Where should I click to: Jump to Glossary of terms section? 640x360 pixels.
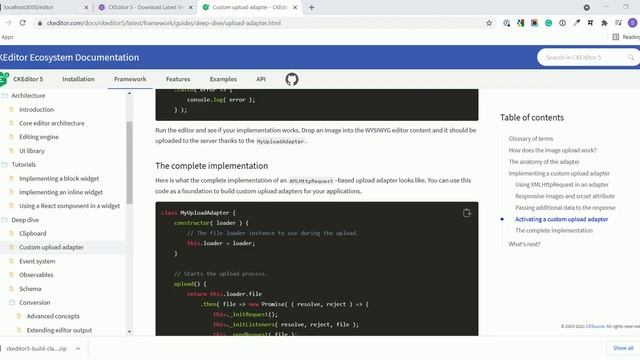[x=531, y=139]
